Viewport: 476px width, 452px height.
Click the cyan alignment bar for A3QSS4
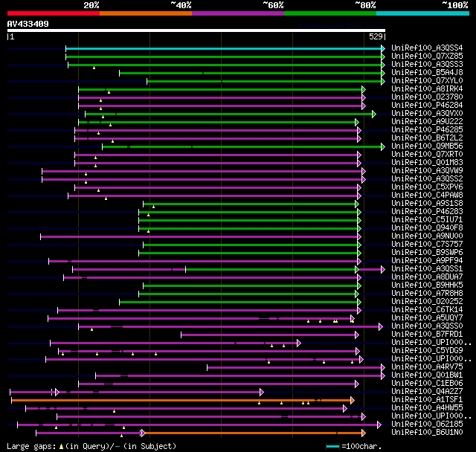tap(224, 48)
